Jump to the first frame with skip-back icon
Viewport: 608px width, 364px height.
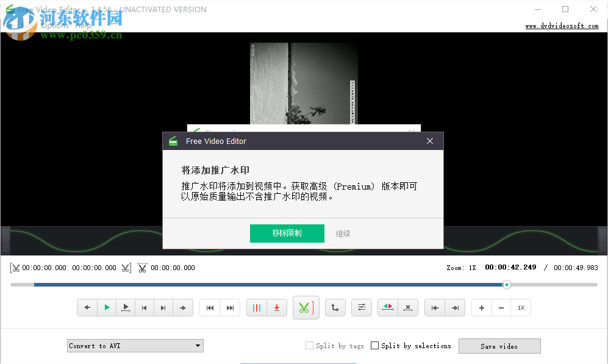[210, 307]
